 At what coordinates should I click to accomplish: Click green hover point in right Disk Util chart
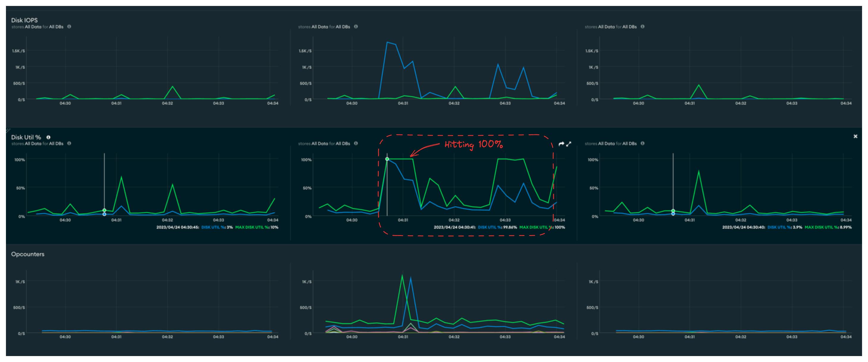click(673, 211)
